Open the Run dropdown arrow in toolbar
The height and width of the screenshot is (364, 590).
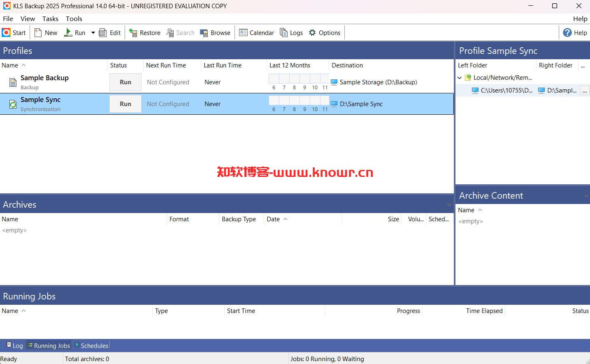pyautogui.click(x=93, y=32)
